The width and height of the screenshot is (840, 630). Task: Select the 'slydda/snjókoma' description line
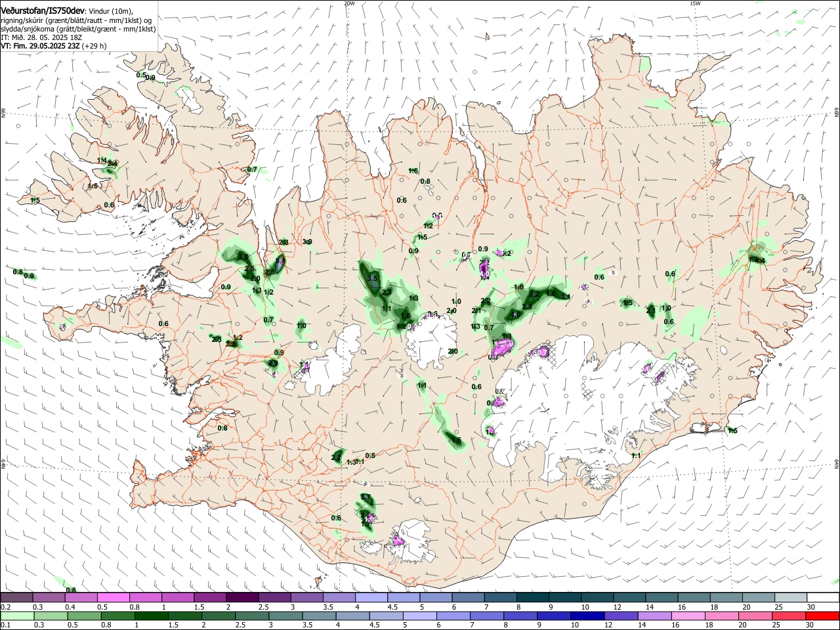pyautogui.click(x=78, y=29)
